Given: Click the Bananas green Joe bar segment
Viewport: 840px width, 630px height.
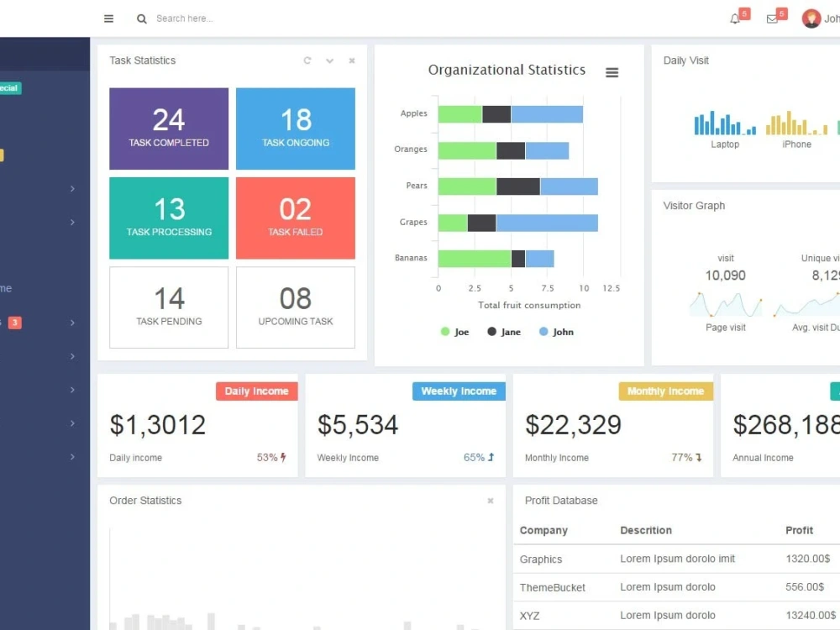Looking at the screenshot, I should [x=475, y=259].
